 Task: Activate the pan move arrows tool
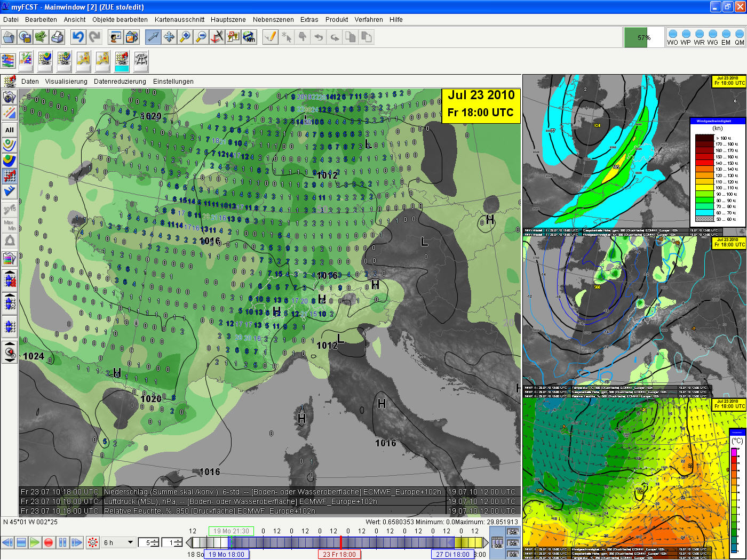(x=169, y=37)
